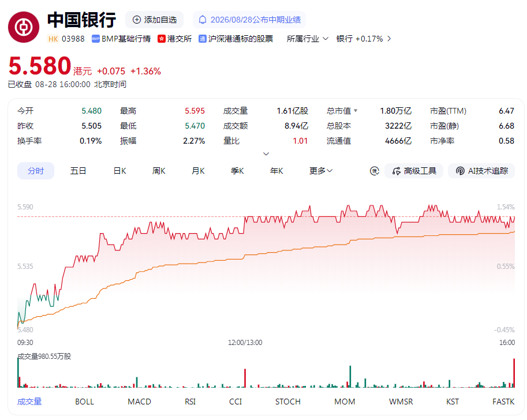This screenshot has width=527, height=420.
Task: Click the stock code 03988
Action: [73, 39]
